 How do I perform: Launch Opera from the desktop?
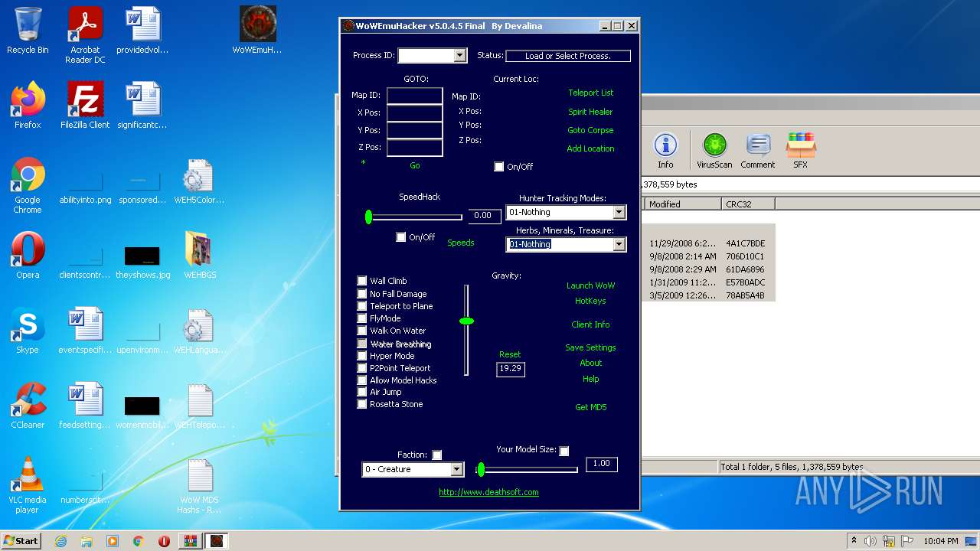(x=28, y=256)
